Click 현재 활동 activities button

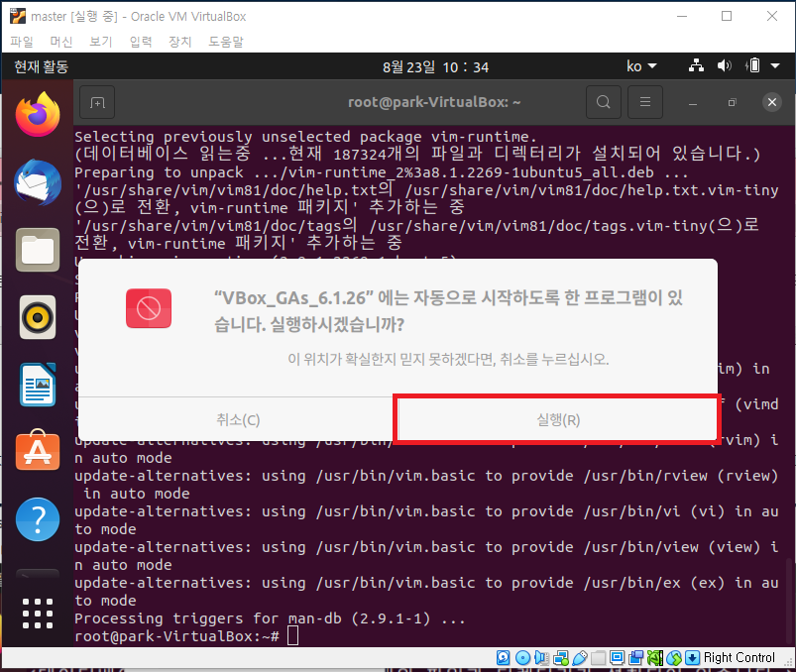point(41,66)
